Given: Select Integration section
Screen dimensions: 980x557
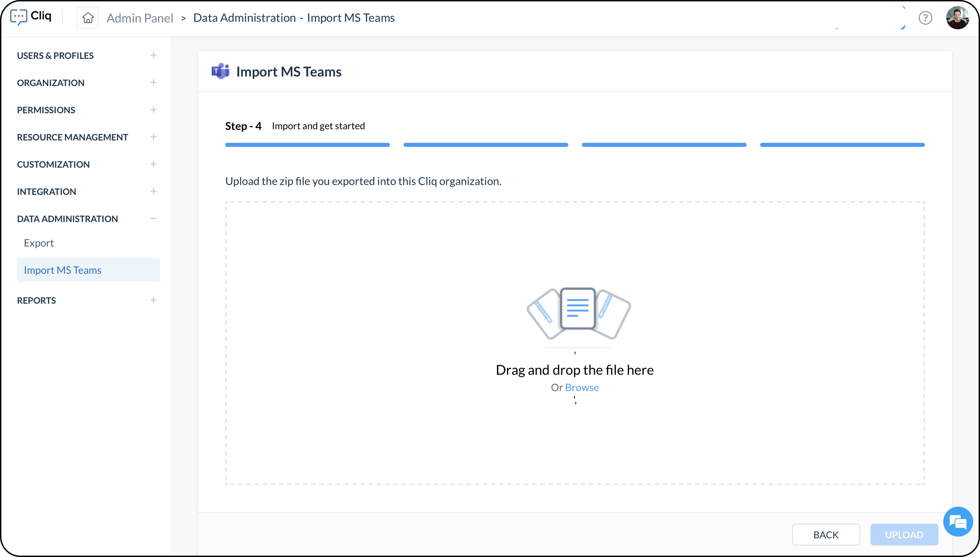Looking at the screenshot, I should (46, 191).
